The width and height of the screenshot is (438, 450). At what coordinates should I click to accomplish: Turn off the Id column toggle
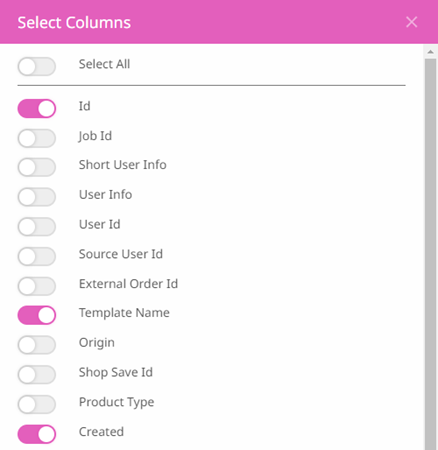37,109
